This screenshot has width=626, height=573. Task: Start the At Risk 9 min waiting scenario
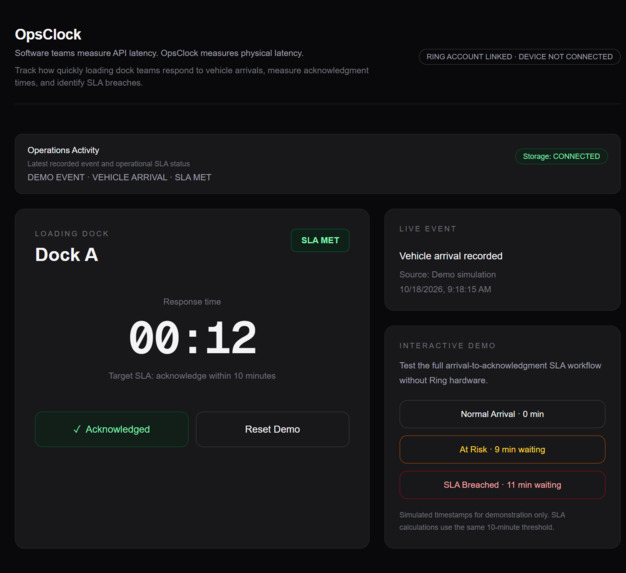tap(502, 450)
